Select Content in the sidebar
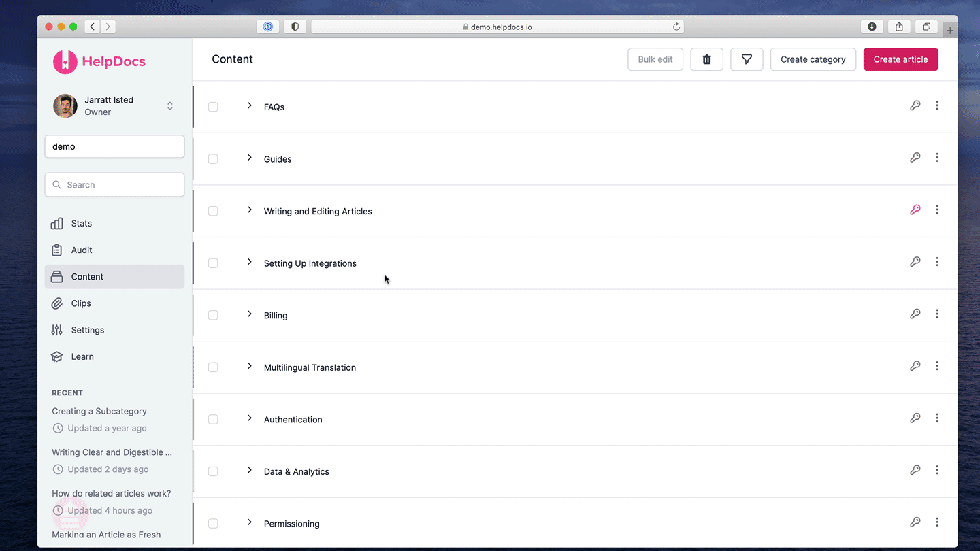980x551 pixels. click(114, 277)
